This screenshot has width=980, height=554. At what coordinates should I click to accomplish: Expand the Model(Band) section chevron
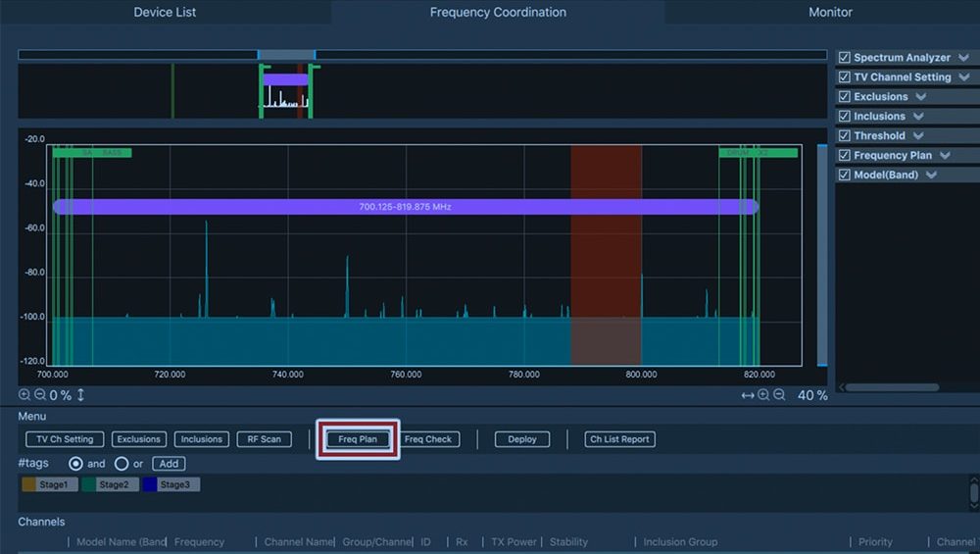(x=931, y=175)
